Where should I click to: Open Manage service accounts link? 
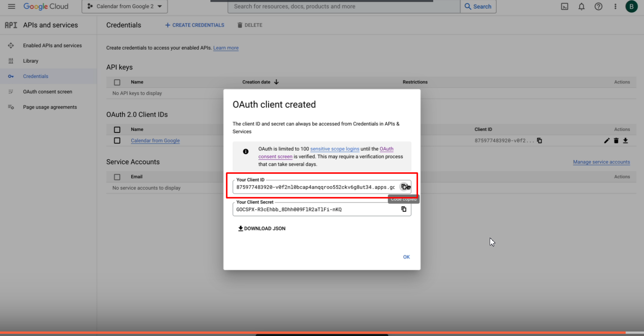click(x=601, y=162)
